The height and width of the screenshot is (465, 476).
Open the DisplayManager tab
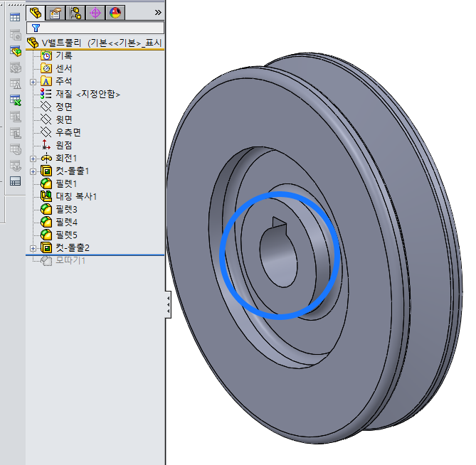[x=115, y=13]
